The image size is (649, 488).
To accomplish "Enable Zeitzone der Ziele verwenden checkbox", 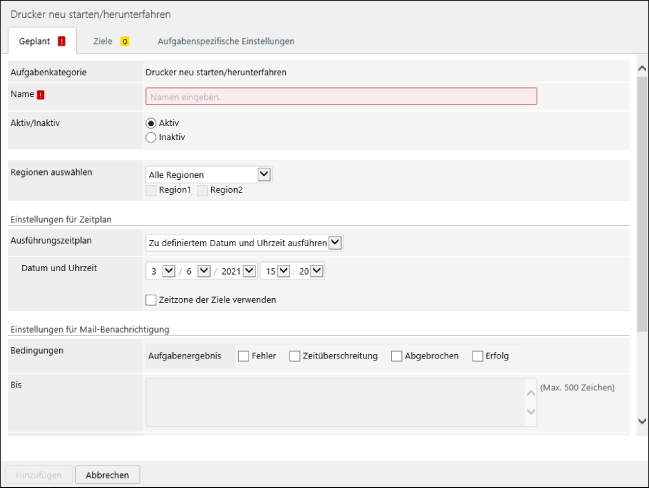I will pyautogui.click(x=151, y=299).
